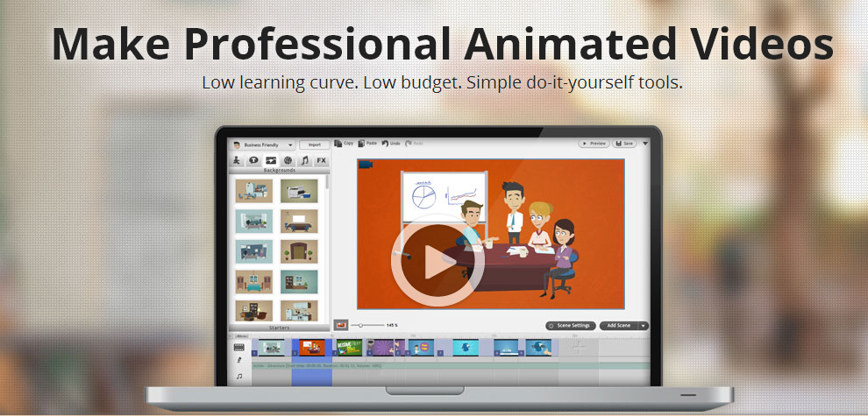Click the Preview button

[594, 144]
